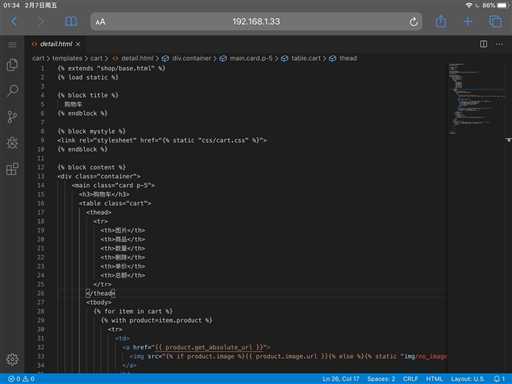Click 'table.cart' breadcrumb symbol
Viewport: 512px width, 384px height.
tap(306, 58)
